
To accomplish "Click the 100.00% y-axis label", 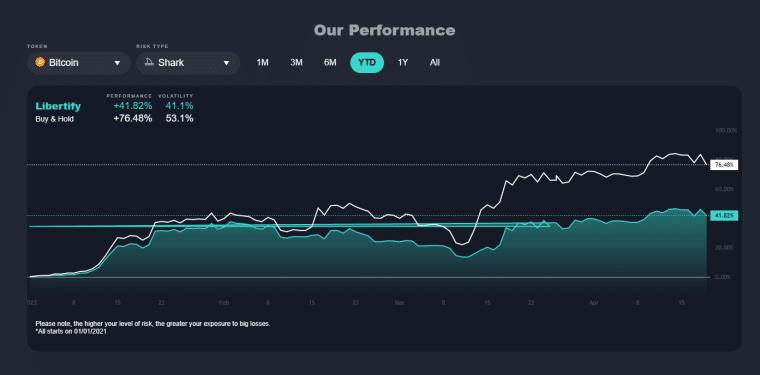I will coord(726,130).
